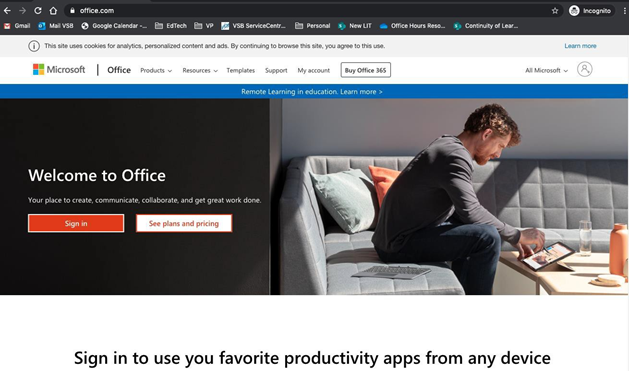Open the Personal bookmarks folder
Screen dimensions: 629x371
tap(312, 26)
